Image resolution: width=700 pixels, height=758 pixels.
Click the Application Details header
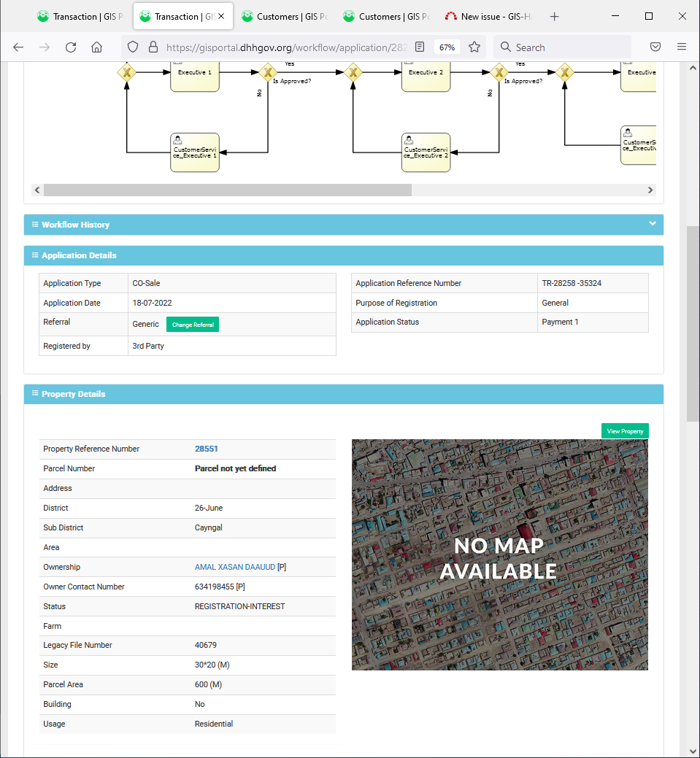[344, 255]
